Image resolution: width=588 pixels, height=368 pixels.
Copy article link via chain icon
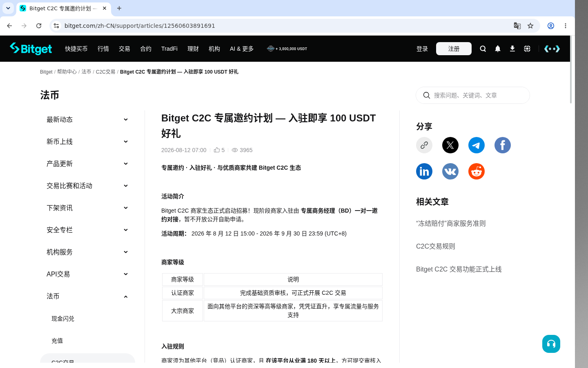(424, 145)
